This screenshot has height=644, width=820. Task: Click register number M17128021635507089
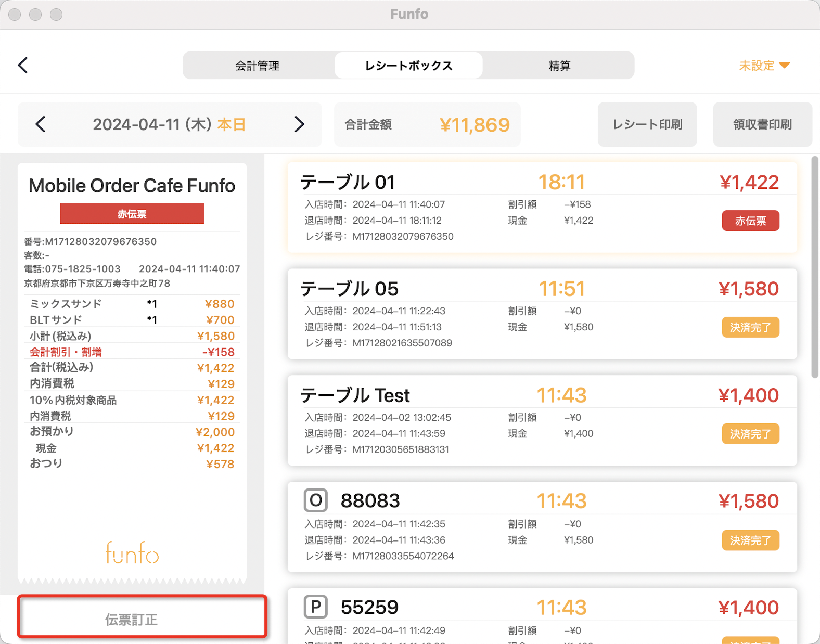tap(402, 343)
